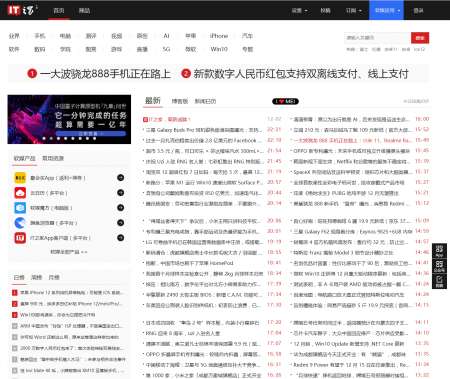Open the red cloud calendar product icon
450x379 pixels.
click(20, 193)
